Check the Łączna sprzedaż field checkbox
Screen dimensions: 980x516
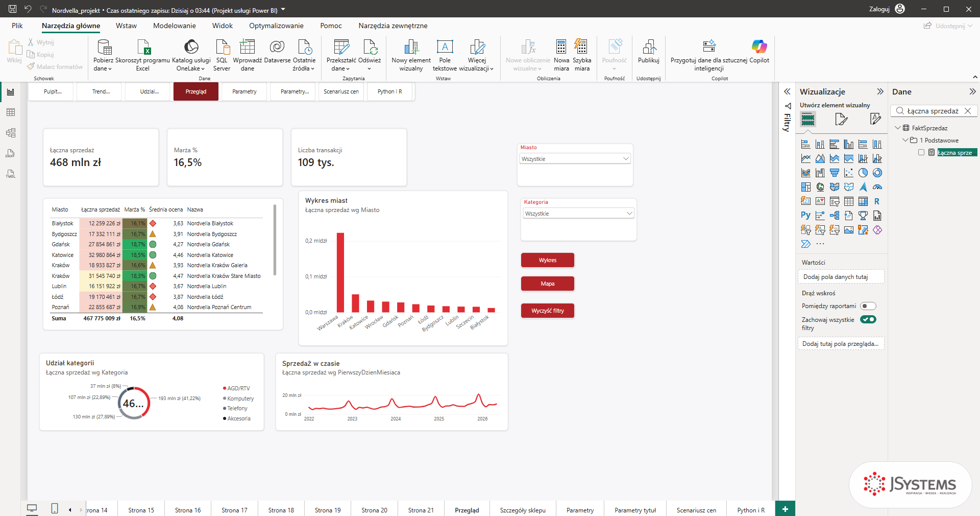click(x=921, y=152)
